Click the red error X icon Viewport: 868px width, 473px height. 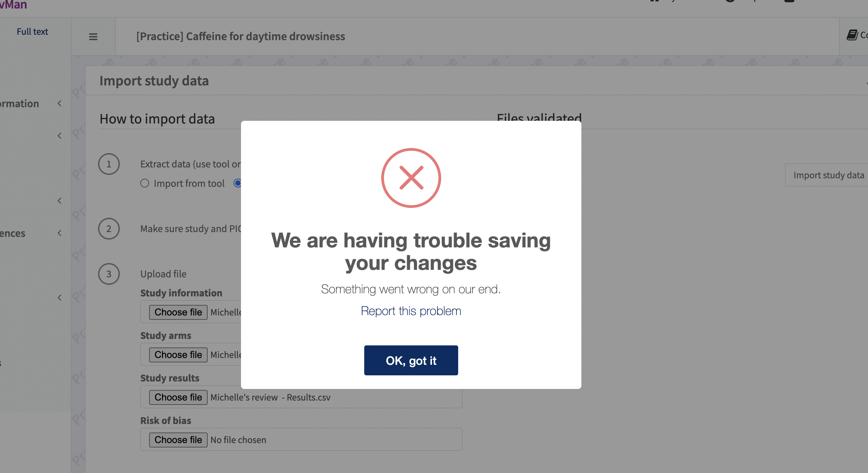pyautogui.click(x=411, y=178)
